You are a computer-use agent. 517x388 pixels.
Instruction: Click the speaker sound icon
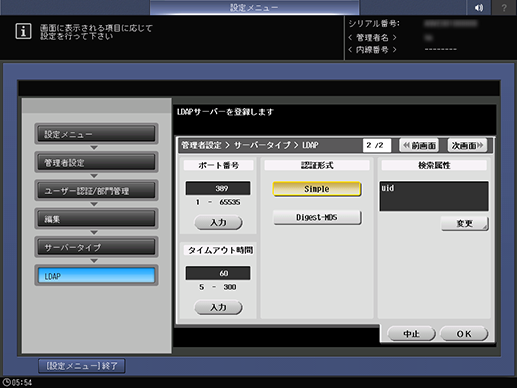[x=479, y=7]
